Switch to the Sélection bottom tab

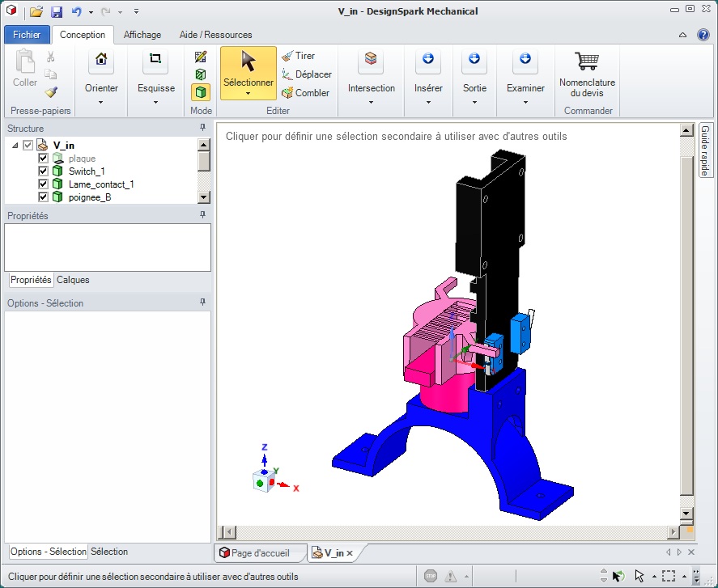tap(109, 552)
